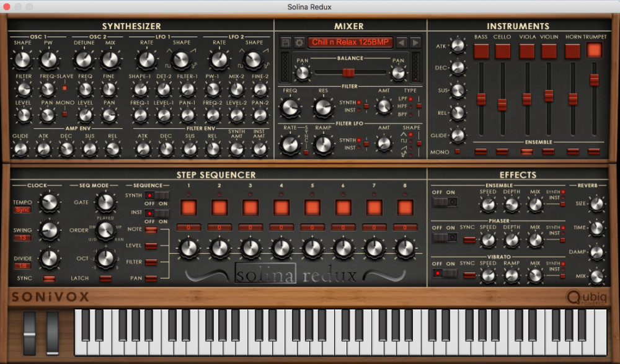Click the instruments ATK knob
The width and height of the screenshot is (620, 364).
click(458, 45)
